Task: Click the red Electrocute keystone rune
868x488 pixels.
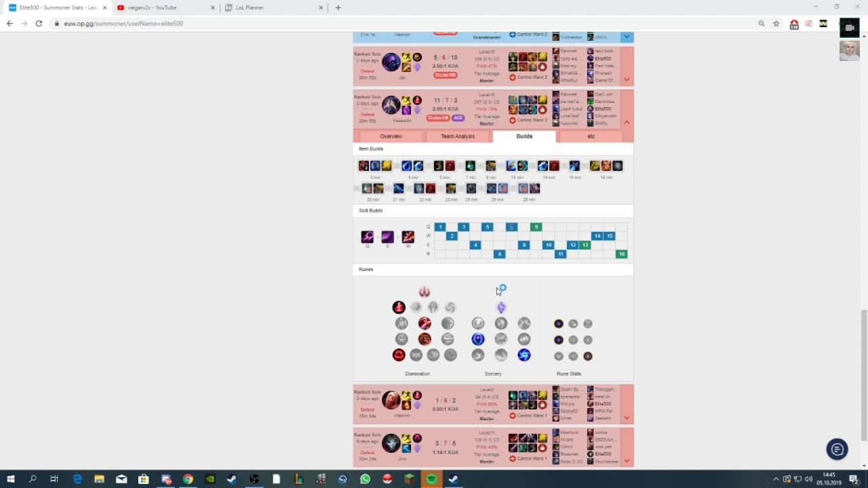Action: coord(399,308)
